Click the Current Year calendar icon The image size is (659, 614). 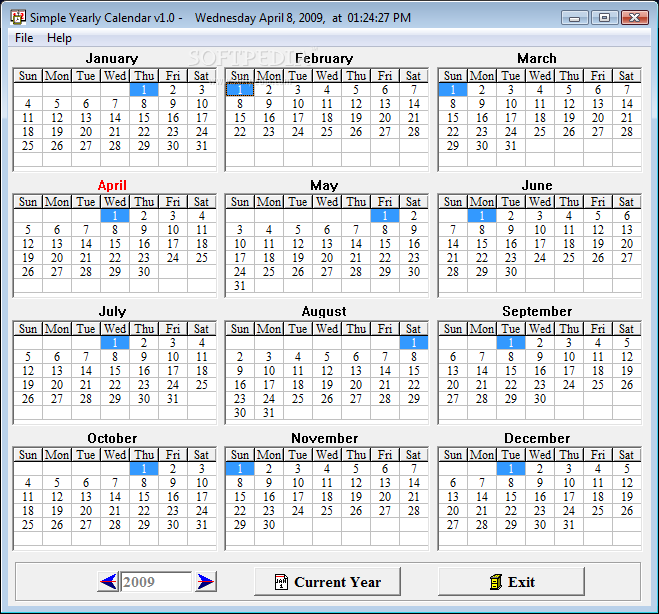tap(281, 582)
